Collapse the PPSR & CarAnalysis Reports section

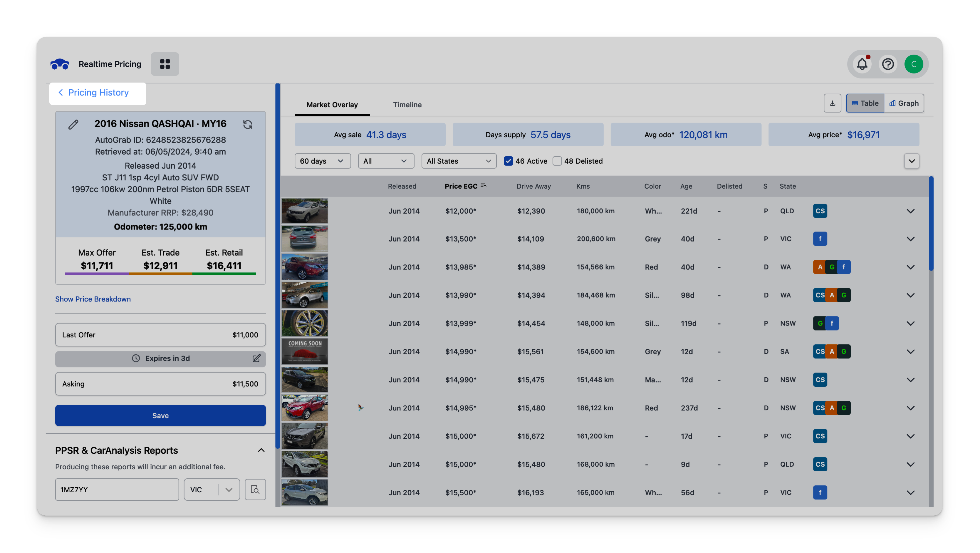pos(261,450)
